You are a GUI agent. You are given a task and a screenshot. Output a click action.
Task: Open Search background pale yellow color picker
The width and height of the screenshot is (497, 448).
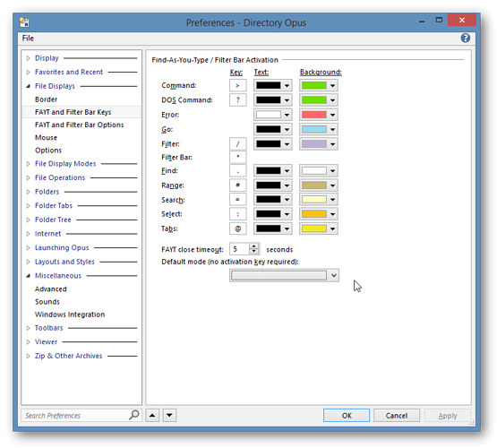(319, 200)
